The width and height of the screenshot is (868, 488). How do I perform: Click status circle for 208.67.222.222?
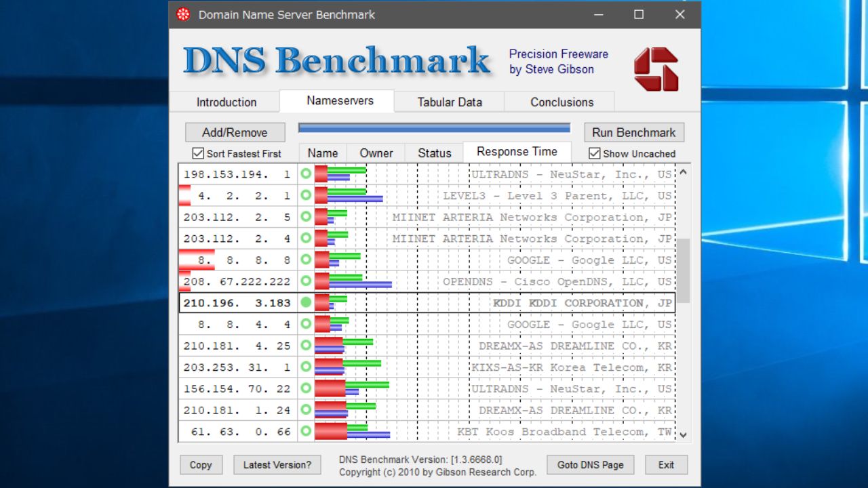click(306, 281)
